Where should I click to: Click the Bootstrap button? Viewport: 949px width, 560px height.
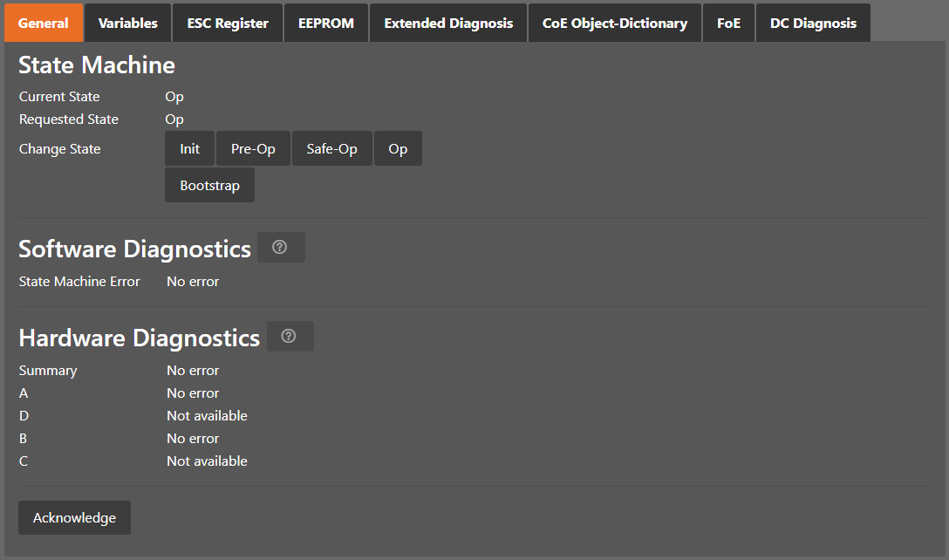pos(209,186)
